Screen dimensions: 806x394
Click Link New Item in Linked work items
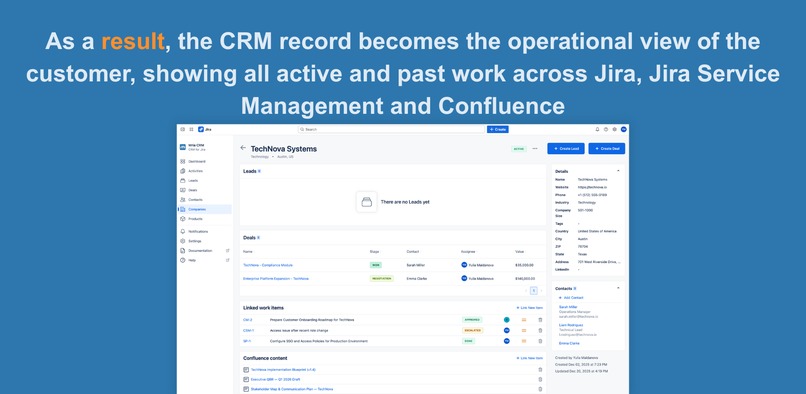point(529,308)
